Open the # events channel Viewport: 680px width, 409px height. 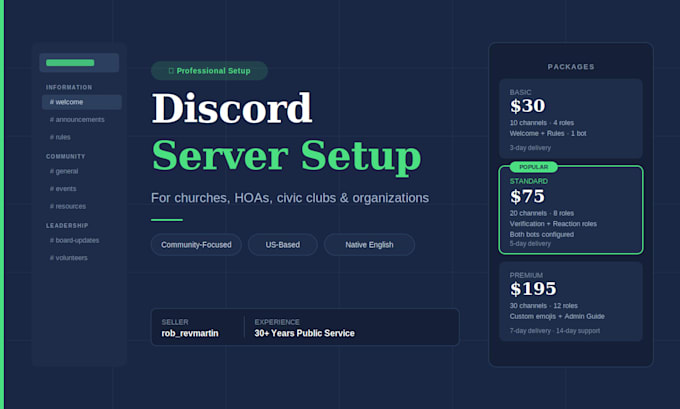coord(63,189)
